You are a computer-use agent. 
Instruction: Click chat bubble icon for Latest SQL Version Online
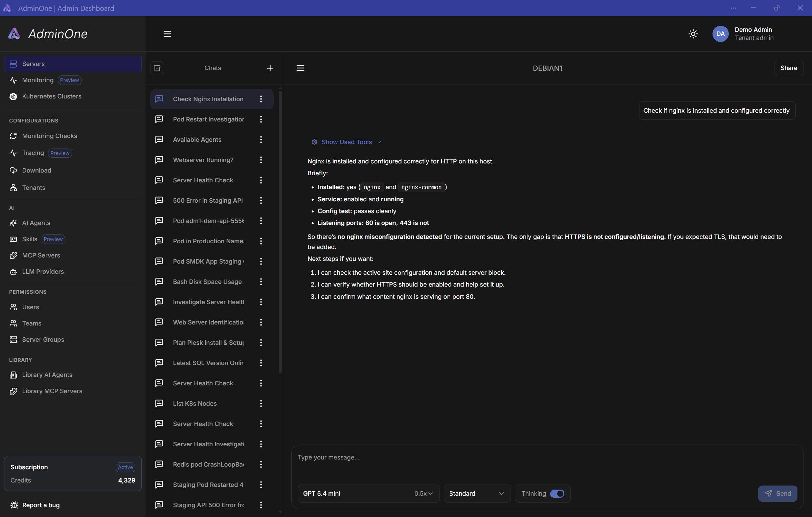[159, 363]
